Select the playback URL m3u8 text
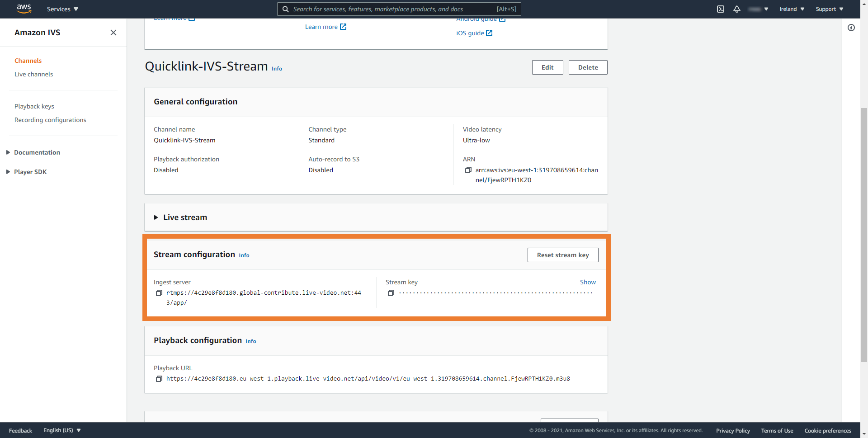This screenshot has width=868, height=438. (368, 379)
